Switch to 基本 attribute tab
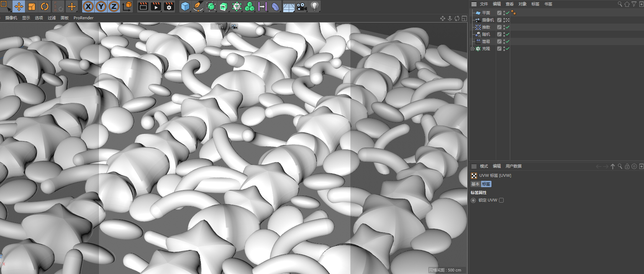 coord(475,184)
